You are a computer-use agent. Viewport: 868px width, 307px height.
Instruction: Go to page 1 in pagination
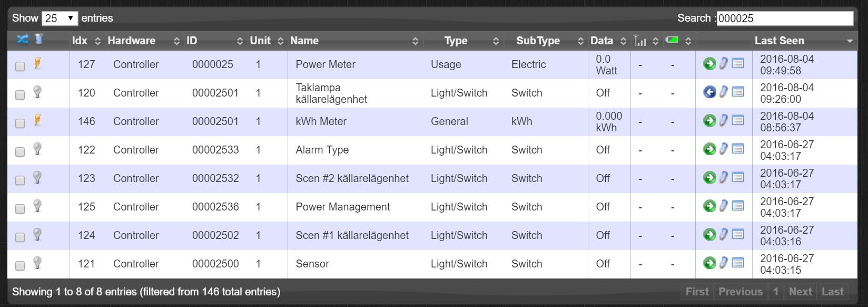775,292
